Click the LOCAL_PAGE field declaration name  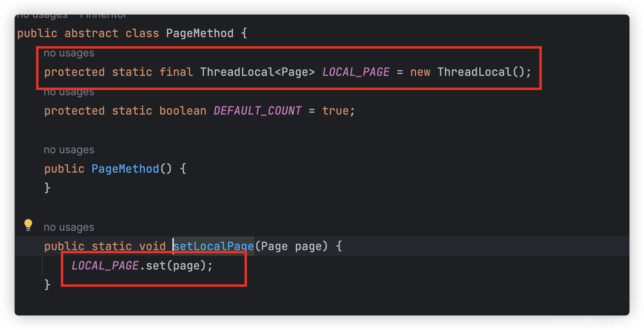click(x=356, y=72)
